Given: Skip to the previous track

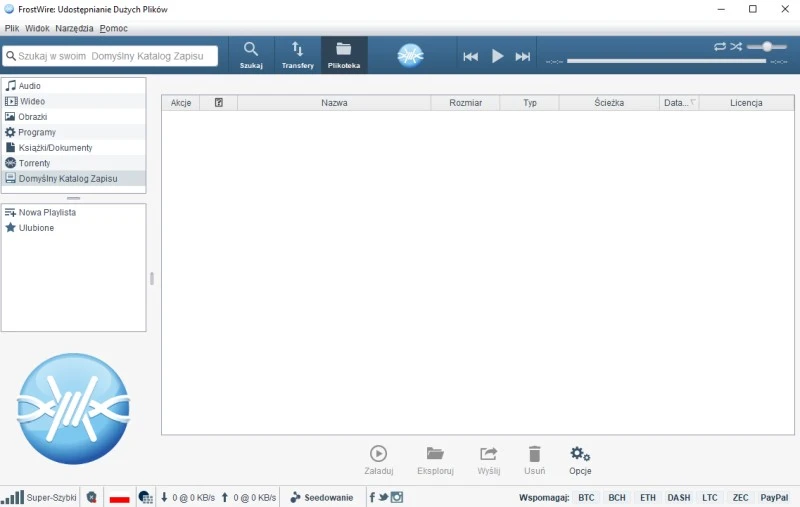Looking at the screenshot, I should click(470, 56).
